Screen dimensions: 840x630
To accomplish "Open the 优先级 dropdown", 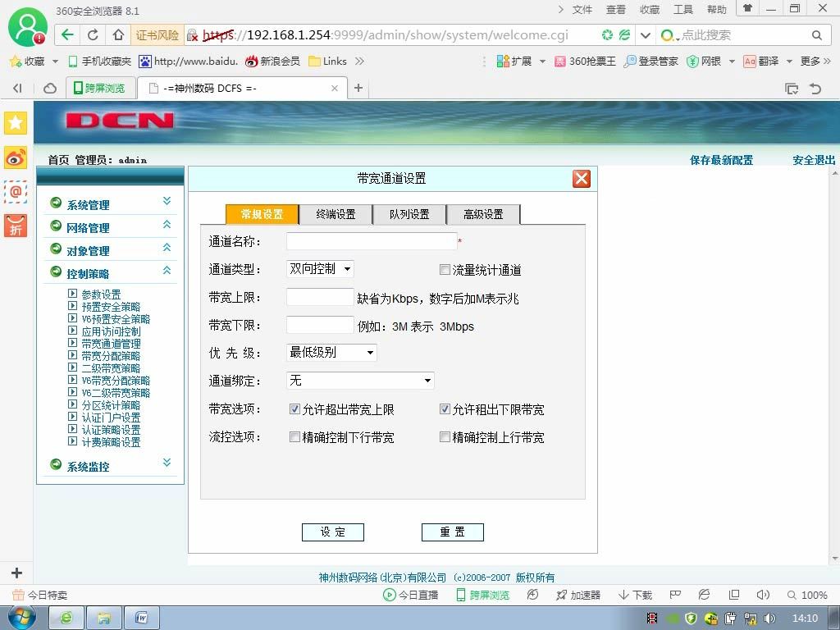I will point(331,353).
